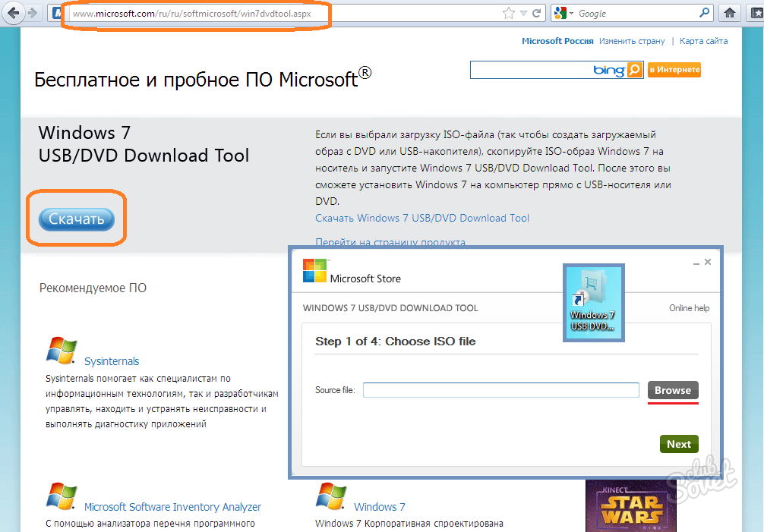Click the Microsoft Software Inventory Analyzer logo icon

tap(61, 497)
